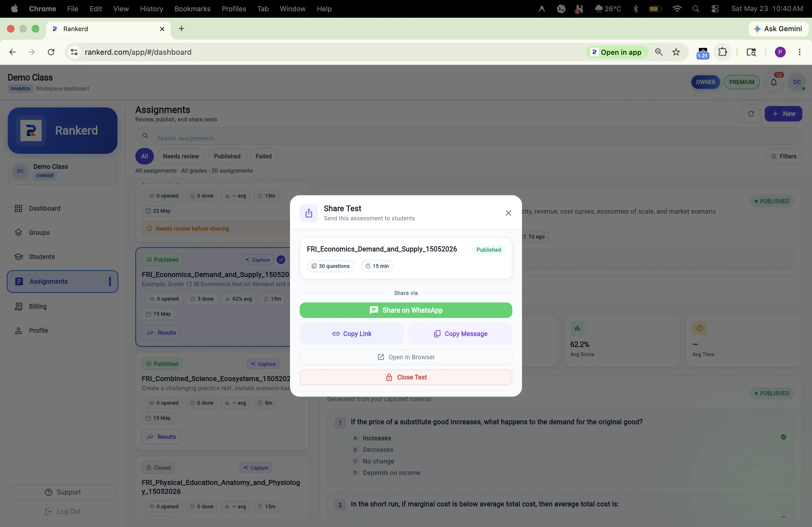812x527 pixels.
Task: Select the All filter chip
Action: [x=144, y=156]
